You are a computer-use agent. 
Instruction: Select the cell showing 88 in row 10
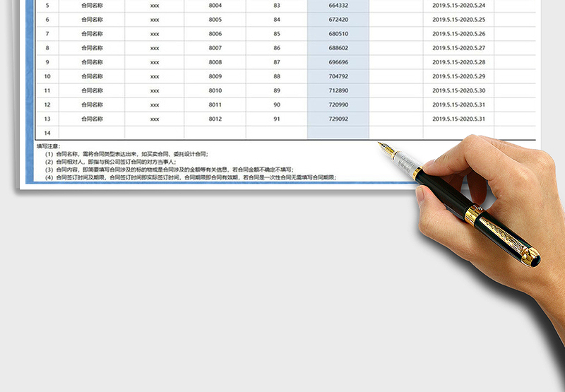click(277, 76)
